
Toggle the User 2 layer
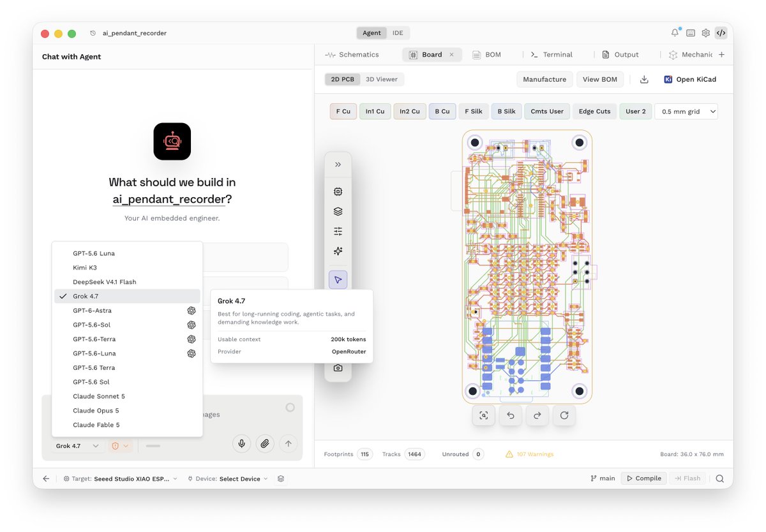click(x=636, y=112)
